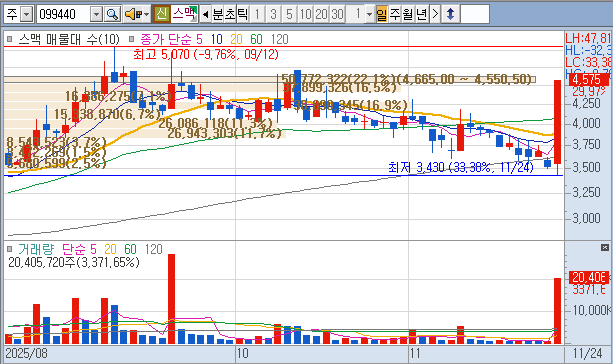Select the highlighted 일 (daily) period
The height and width of the screenshot is (364, 613).
pyautogui.click(x=382, y=14)
